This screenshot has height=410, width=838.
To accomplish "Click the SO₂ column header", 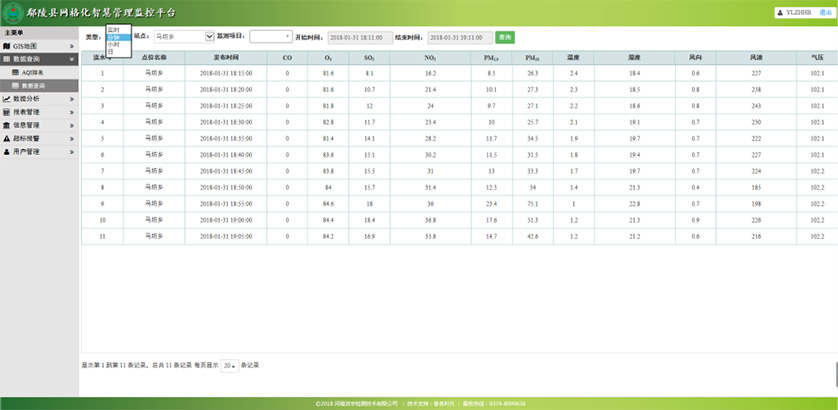I will point(369,57).
